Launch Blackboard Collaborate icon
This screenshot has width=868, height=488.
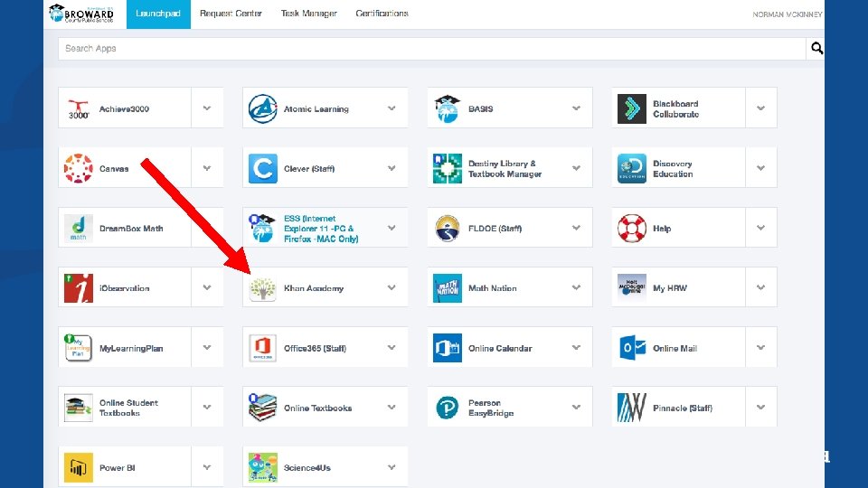[x=632, y=109]
